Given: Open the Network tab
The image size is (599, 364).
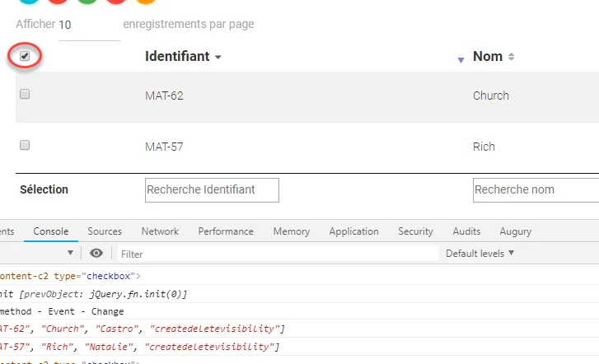Looking at the screenshot, I should [160, 231].
